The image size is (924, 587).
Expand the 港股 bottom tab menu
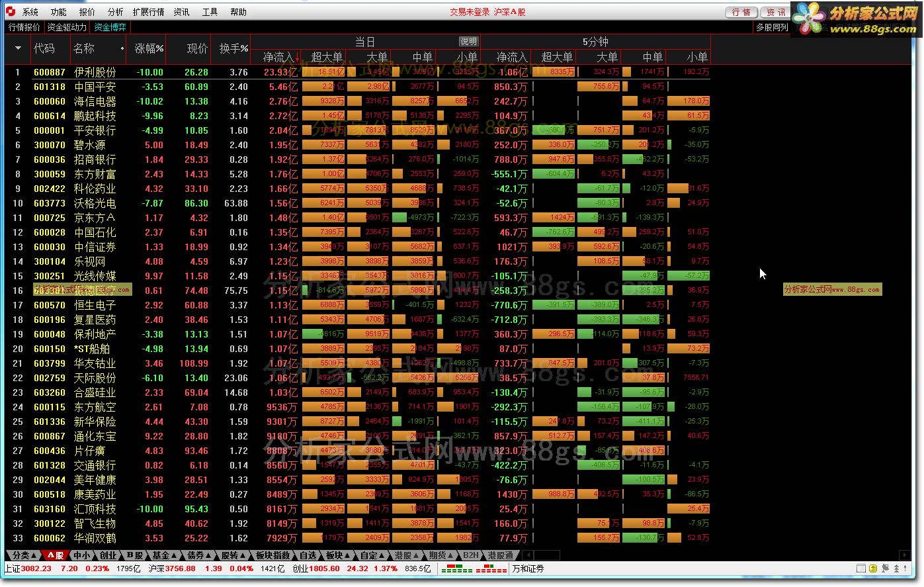click(x=407, y=555)
